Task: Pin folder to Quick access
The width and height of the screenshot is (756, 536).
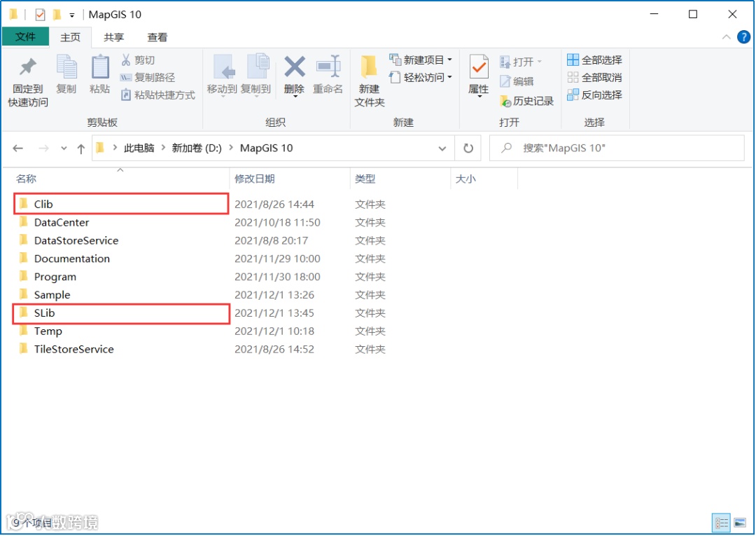Action: 27,82
